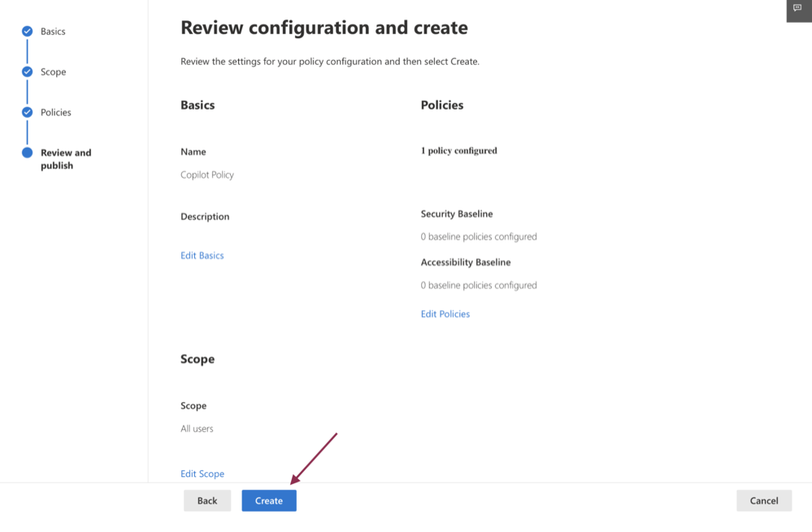The image size is (812, 532).
Task: Go to the Basics wizard step
Action: point(53,32)
